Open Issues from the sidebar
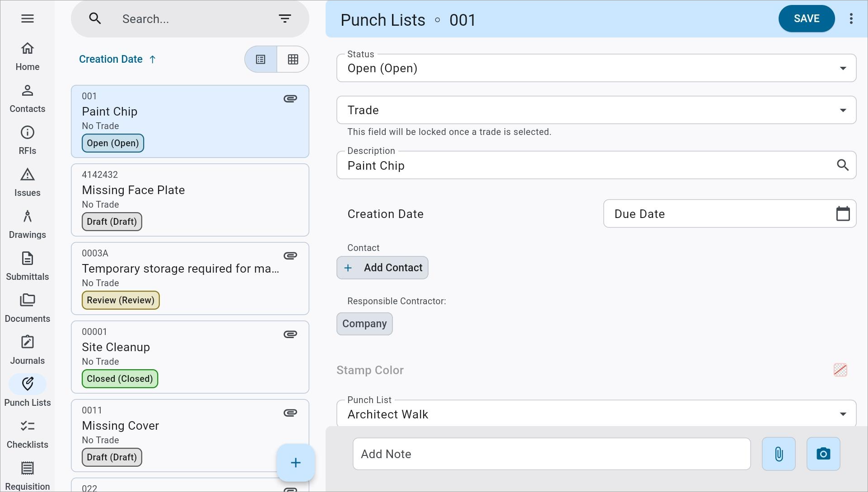Image resolution: width=868 pixels, height=492 pixels. tap(28, 182)
